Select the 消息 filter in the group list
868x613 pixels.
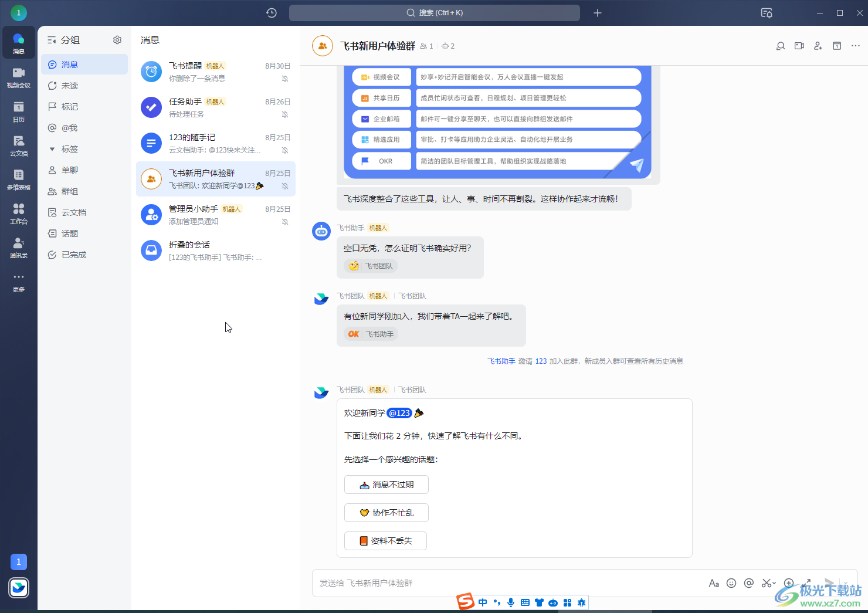[84, 65]
